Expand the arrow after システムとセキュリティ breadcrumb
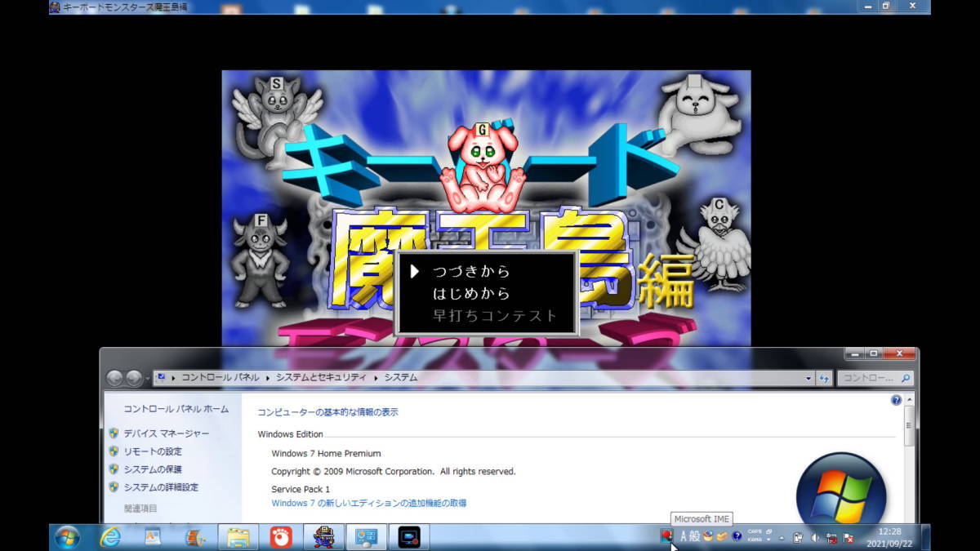980x551 pixels. pyautogui.click(x=376, y=378)
